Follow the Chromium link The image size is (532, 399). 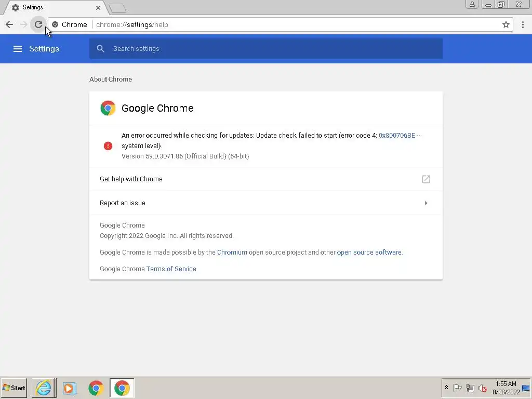232,252
